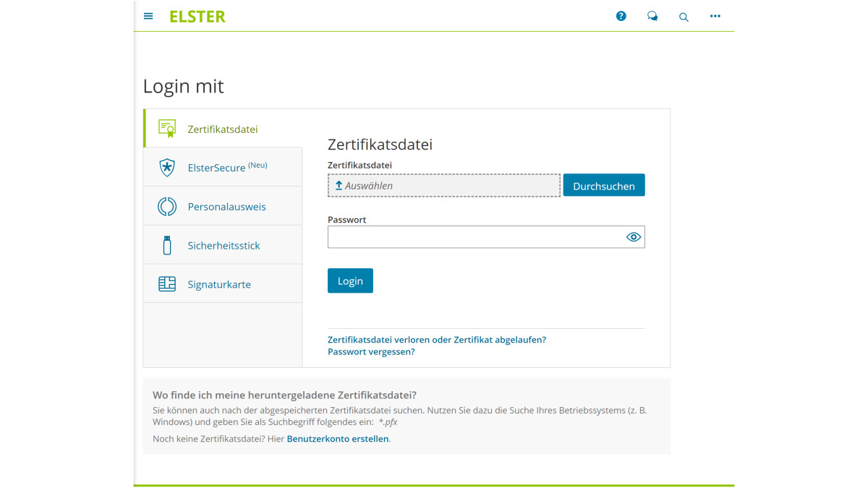Open the 'Passwort vergessen?' link
The height and width of the screenshot is (488, 868).
pyautogui.click(x=371, y=351)
